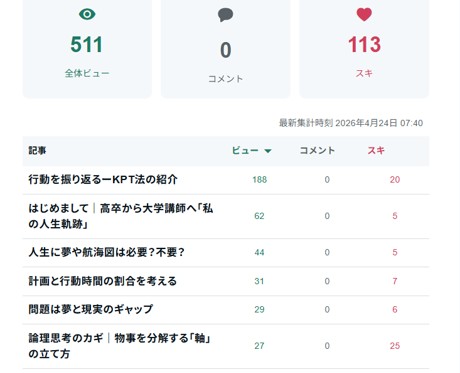The width and height of the screenshot is (460, 373).
Task: Click the gray speech bubble comment icon
Action: pyautogui.click(x=226, y=15)
